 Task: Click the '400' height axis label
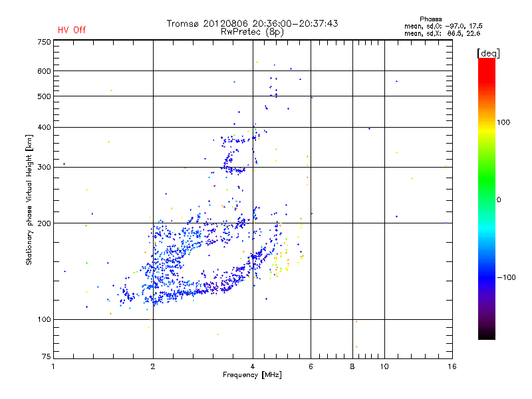tap(44, 127)
